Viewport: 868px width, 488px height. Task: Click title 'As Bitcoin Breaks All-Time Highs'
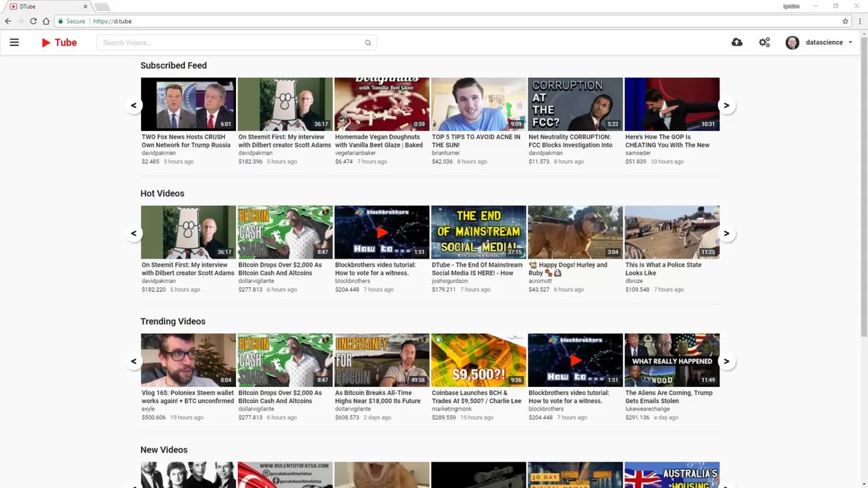[x=378, y=397]
